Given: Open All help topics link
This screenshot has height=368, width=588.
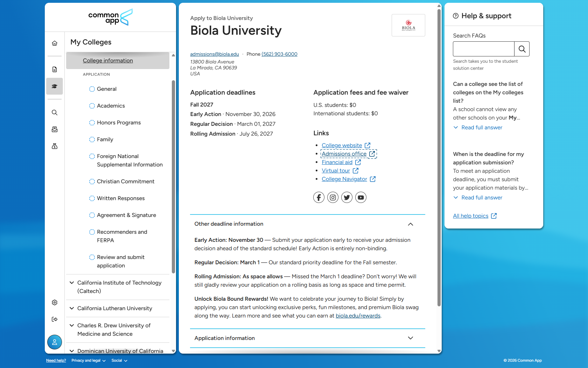Looking at the screenshot, I should click(x=475, y=216).
